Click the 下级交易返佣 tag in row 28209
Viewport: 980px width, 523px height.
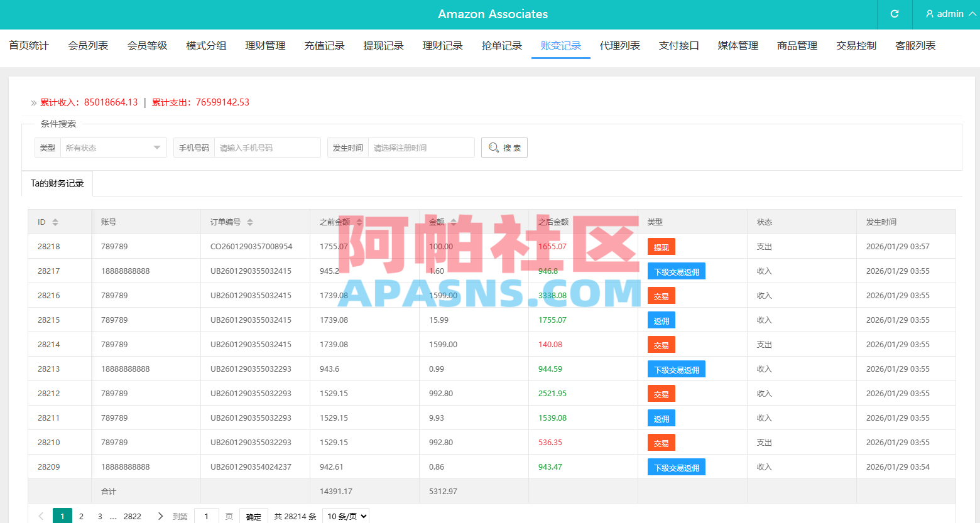coord(677,467)
